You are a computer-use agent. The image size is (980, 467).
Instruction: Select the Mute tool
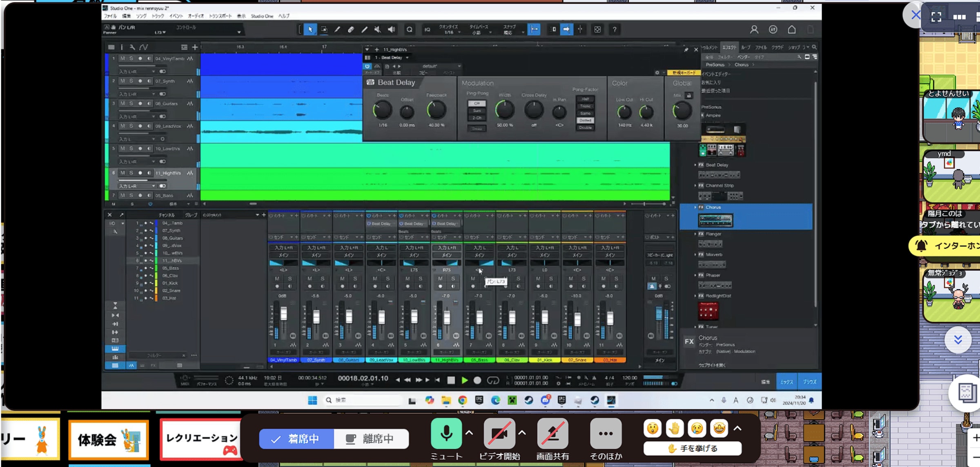click(x=378, y=29)
